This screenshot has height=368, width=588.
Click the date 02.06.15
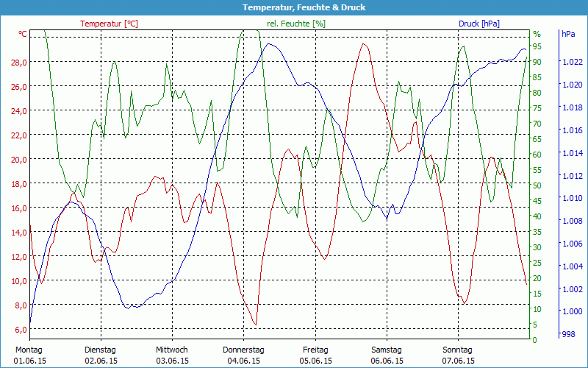pos(101,361)
